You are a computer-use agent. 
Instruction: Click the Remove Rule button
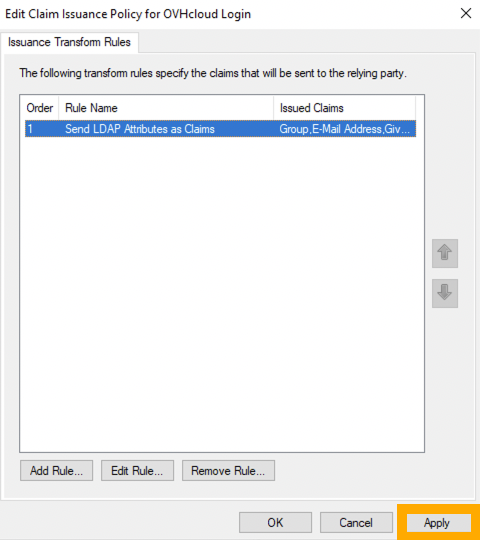click(228, 470)
